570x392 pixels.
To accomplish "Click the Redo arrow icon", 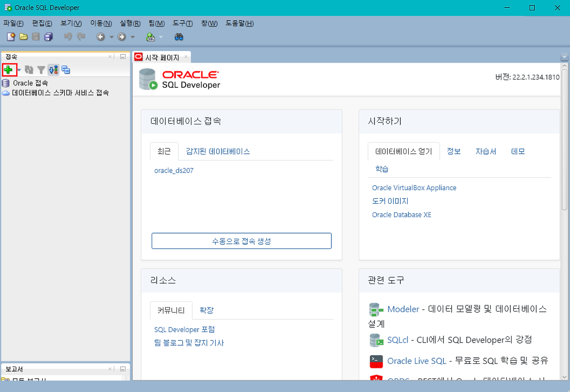I will [x=81, y=37].
